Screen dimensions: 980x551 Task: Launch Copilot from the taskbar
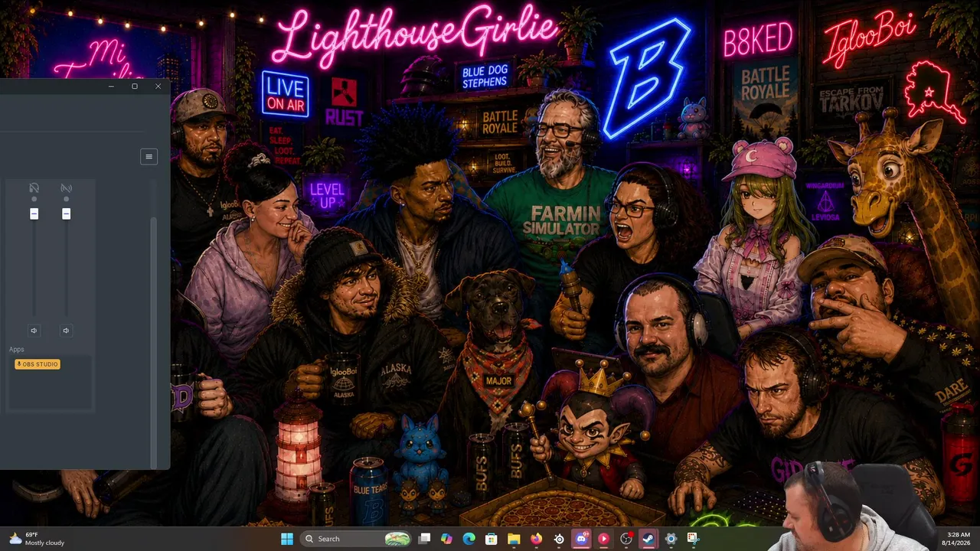tap(447, 539)
